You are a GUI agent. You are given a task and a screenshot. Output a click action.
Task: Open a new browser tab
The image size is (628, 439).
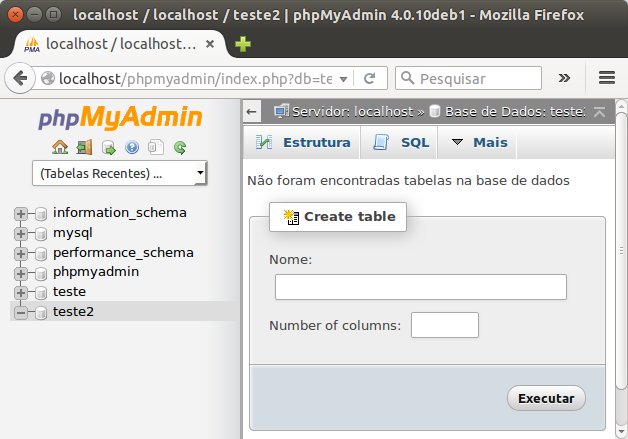[x=243, y=44]
